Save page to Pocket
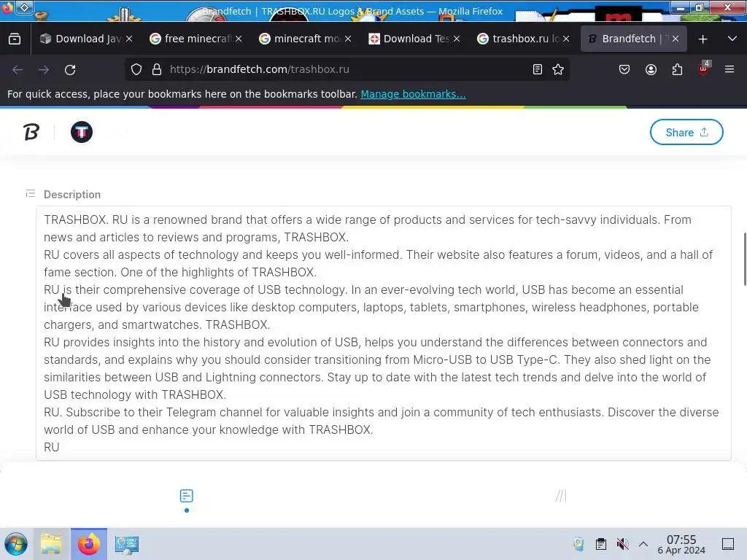The height and width of the screenshot is (560, 747). tap(624, 69)
